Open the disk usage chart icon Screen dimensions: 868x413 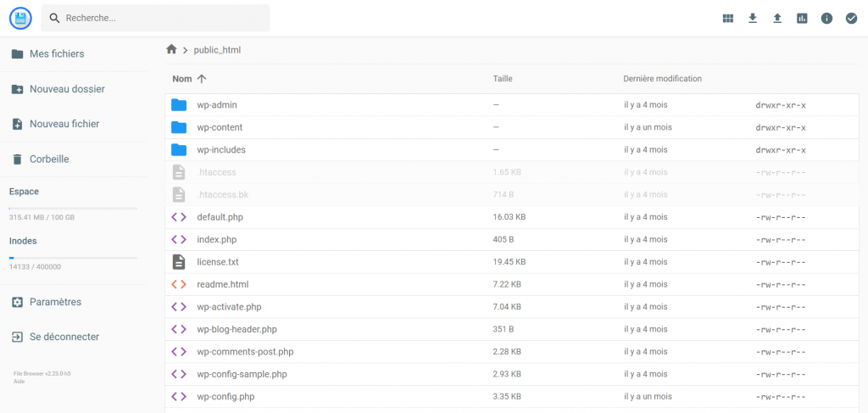[x=802, y=18]
